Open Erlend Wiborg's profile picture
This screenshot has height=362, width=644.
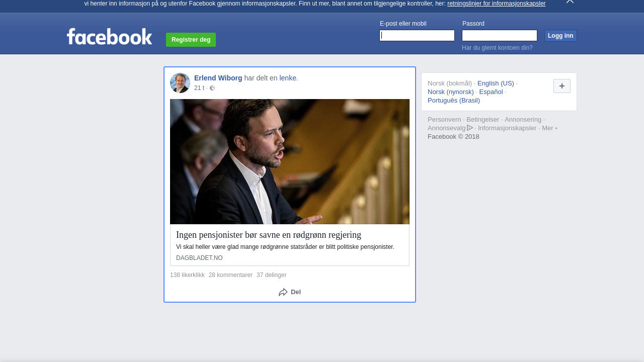pyautogui.click(x=180, y=83)
